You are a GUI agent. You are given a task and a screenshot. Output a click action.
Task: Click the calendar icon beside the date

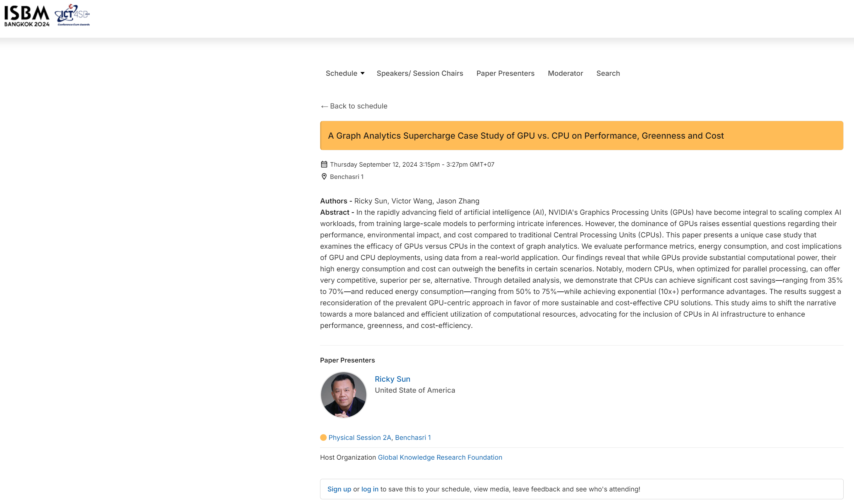click(324, 164)
